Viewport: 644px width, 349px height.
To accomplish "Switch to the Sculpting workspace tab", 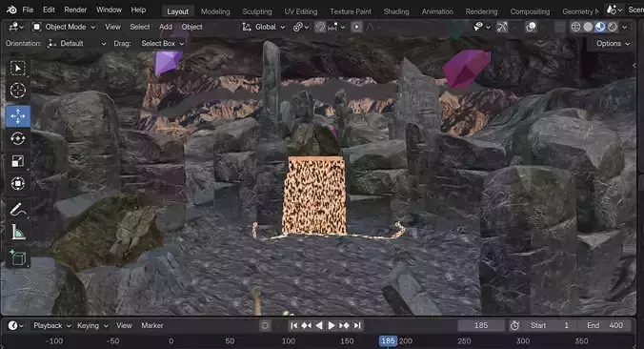I will [256, 11].
